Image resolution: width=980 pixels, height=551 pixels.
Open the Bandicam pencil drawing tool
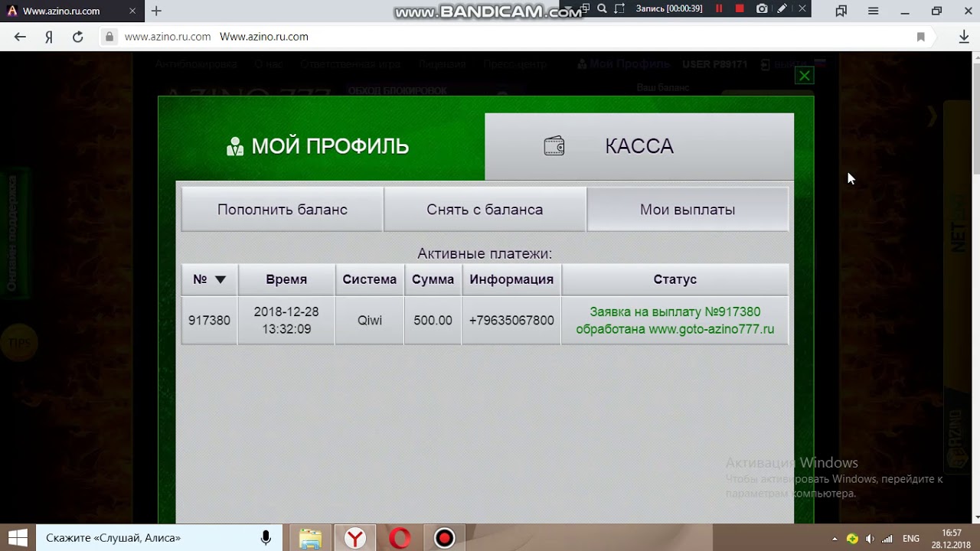782,8
